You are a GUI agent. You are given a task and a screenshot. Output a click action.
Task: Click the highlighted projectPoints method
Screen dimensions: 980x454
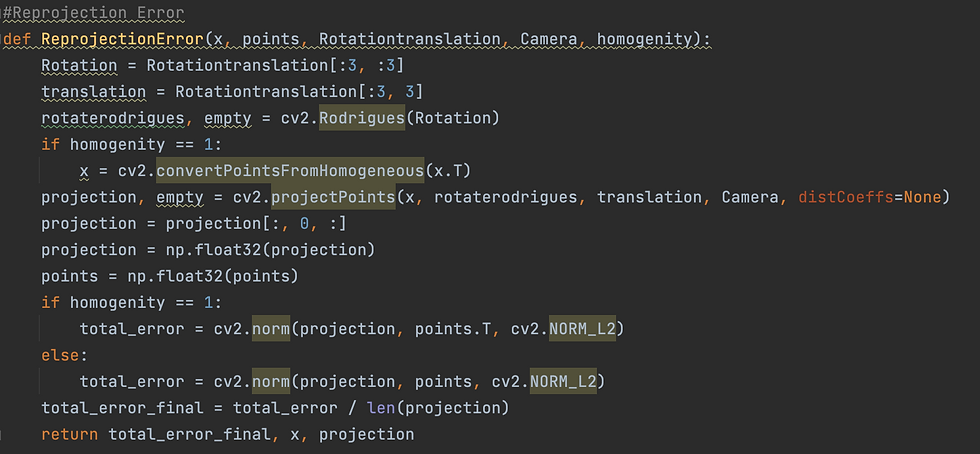point(333,197)
